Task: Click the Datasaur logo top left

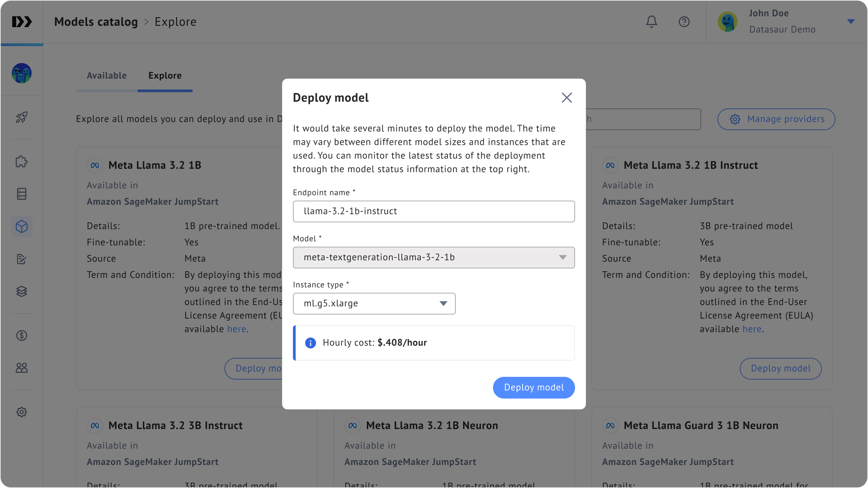Action: click(x=22, y=22)
